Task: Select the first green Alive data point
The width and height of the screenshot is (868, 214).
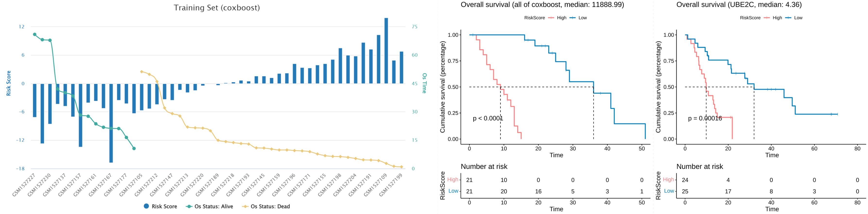Action: 35,35
